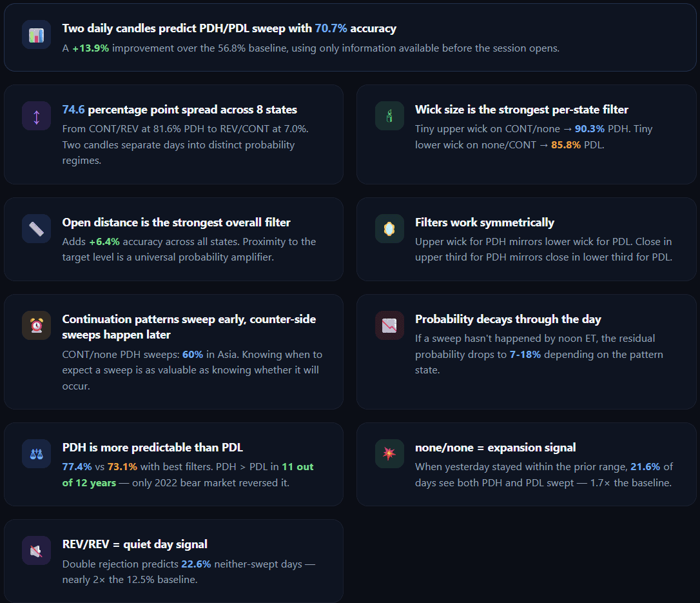Click the declining chart icon
This screenshot has width=700, height=603.
pos(389,326)
